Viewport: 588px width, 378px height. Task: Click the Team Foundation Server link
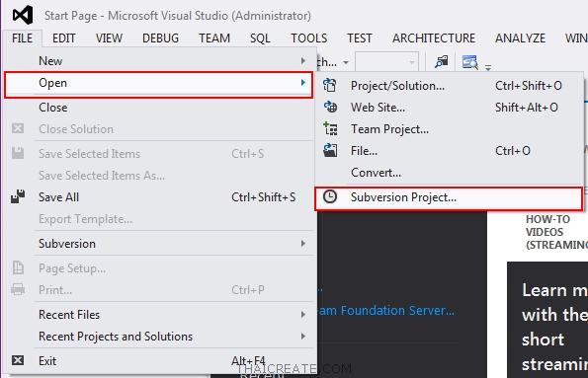(x=386, y=310)
